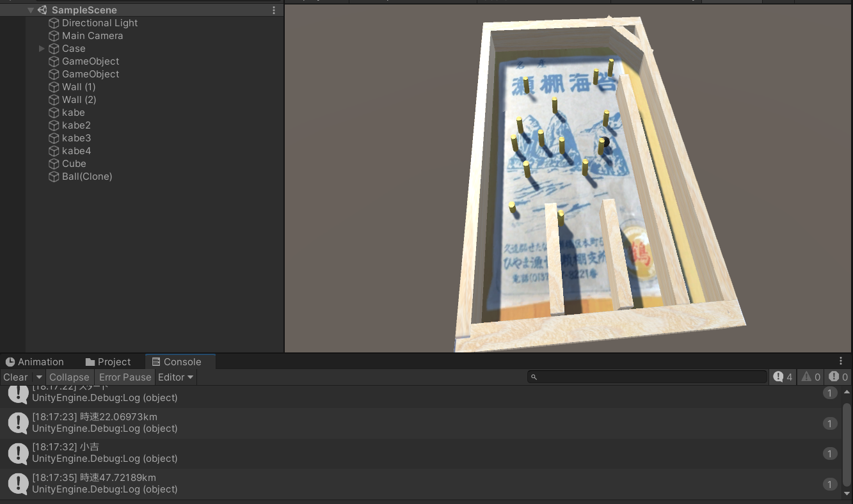The image size is (853, 504).
Task: Click the info icon of the 小吉 log
Action: click(18, 453)
